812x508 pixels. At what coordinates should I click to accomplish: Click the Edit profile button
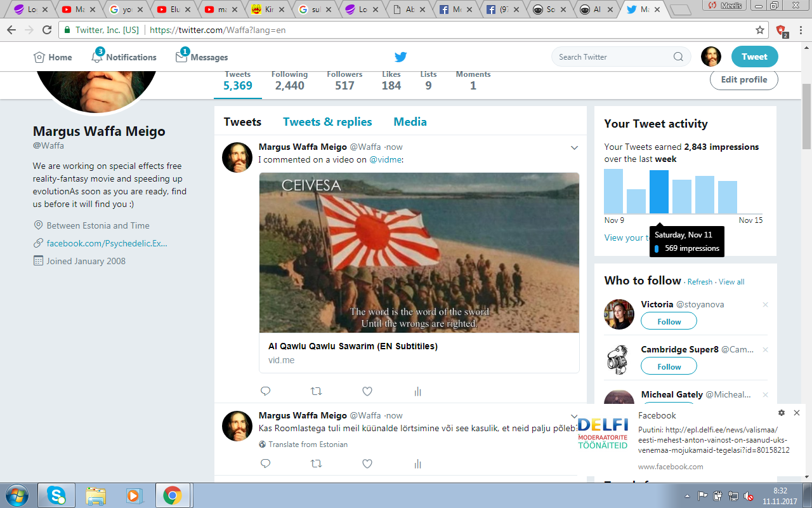pos(744,80)
